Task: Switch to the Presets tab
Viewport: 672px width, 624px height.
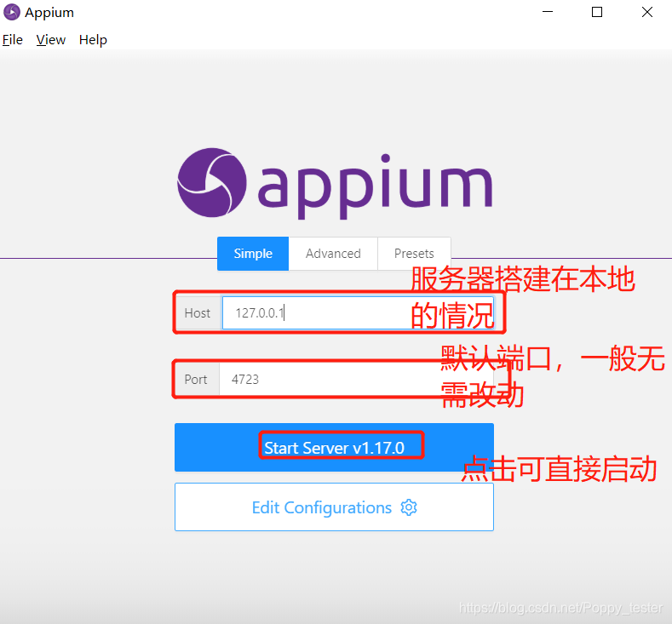Action: click(414, 254)
